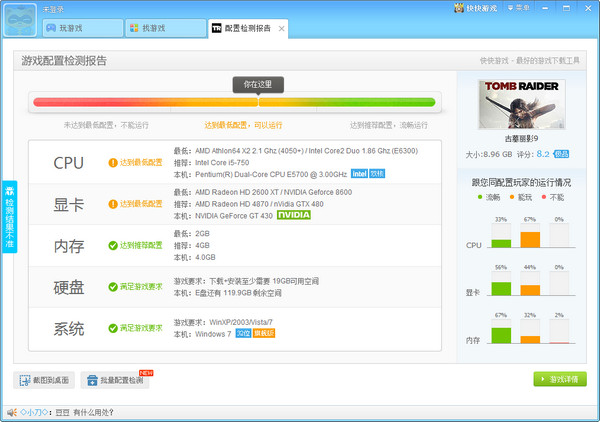Select the 配置检测报告 tab
Image resolution: width=600 pixels, height=422 pixels.
tap(248, 28)
